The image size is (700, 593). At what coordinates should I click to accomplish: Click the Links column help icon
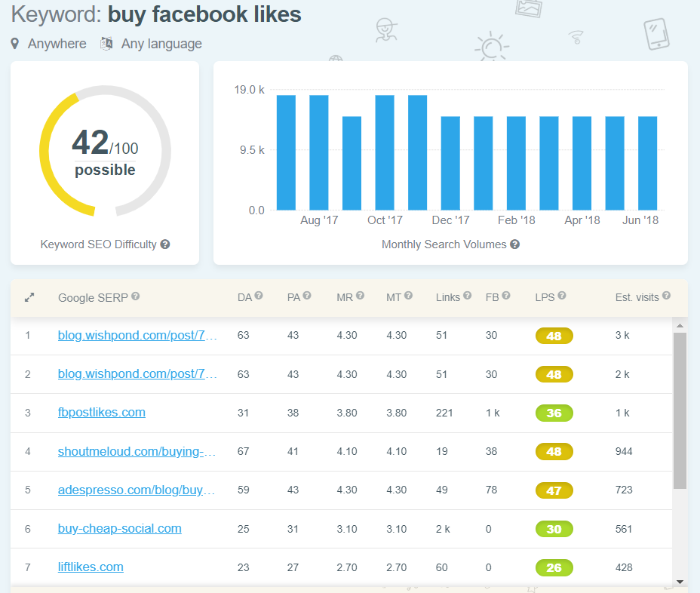click(468, 296)
